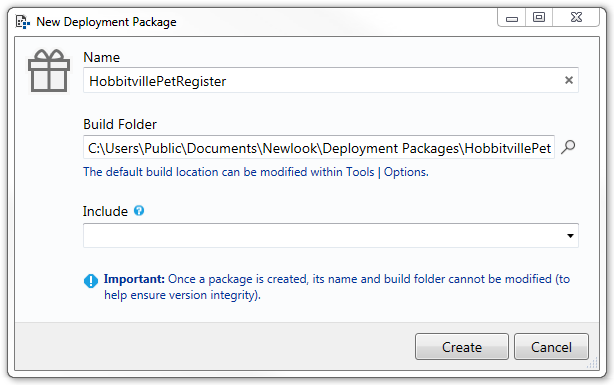Click the resize grip in dialog corner
The image size is (614, 385).
coord(593,363)
